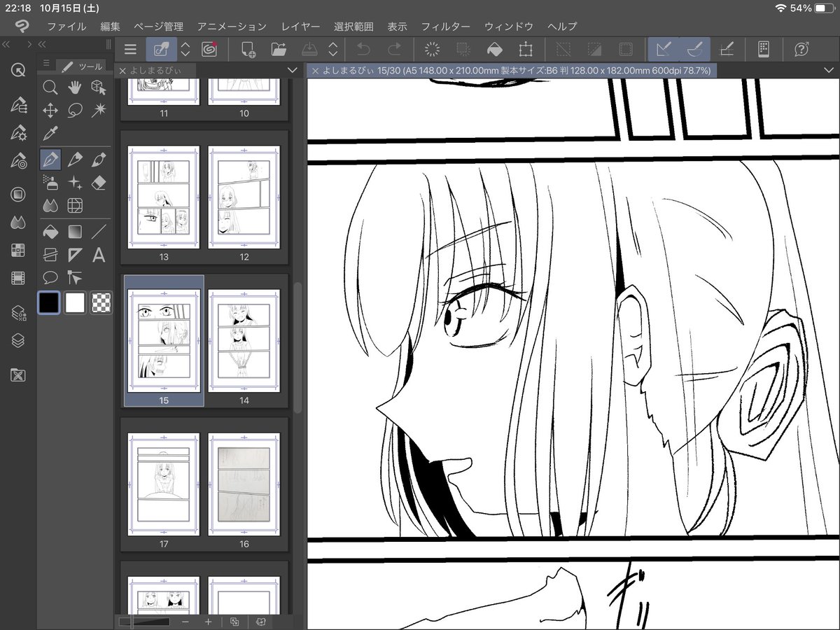
Task: Select the Zoom magnifier tool
Action: (x=50, y=87)
